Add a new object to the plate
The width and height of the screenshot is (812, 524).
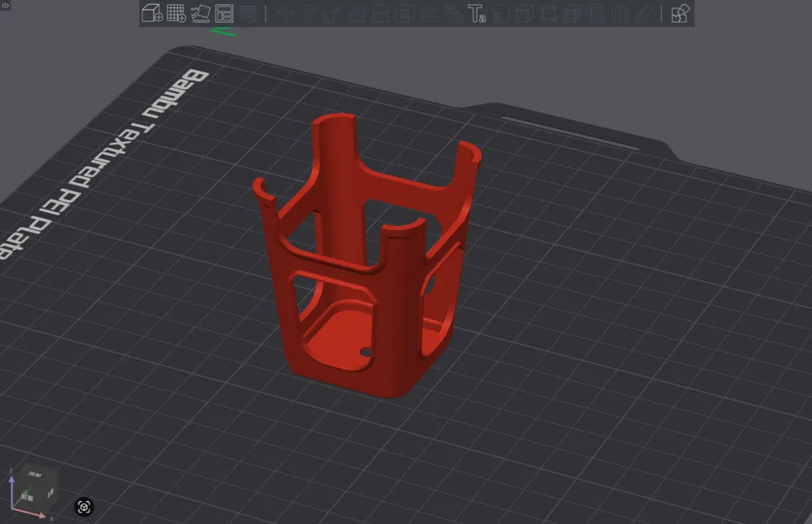(150, 12)
